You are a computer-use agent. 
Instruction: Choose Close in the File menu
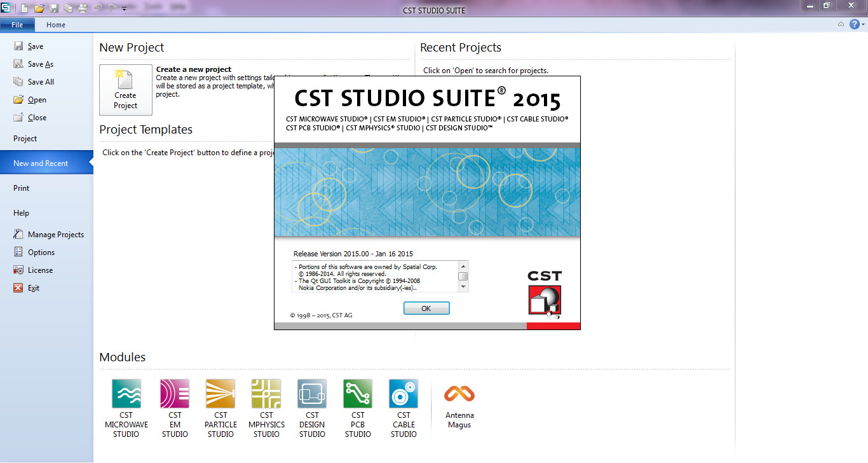pyautogui.click(x=31, y=118)
